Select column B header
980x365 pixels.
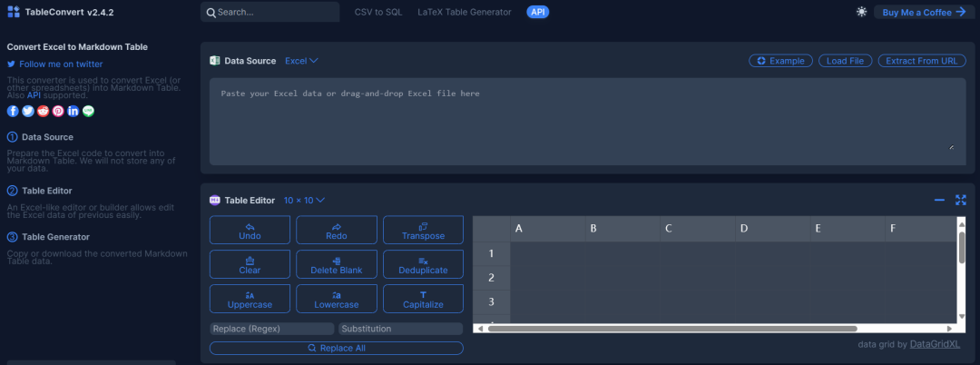(623, 229)
